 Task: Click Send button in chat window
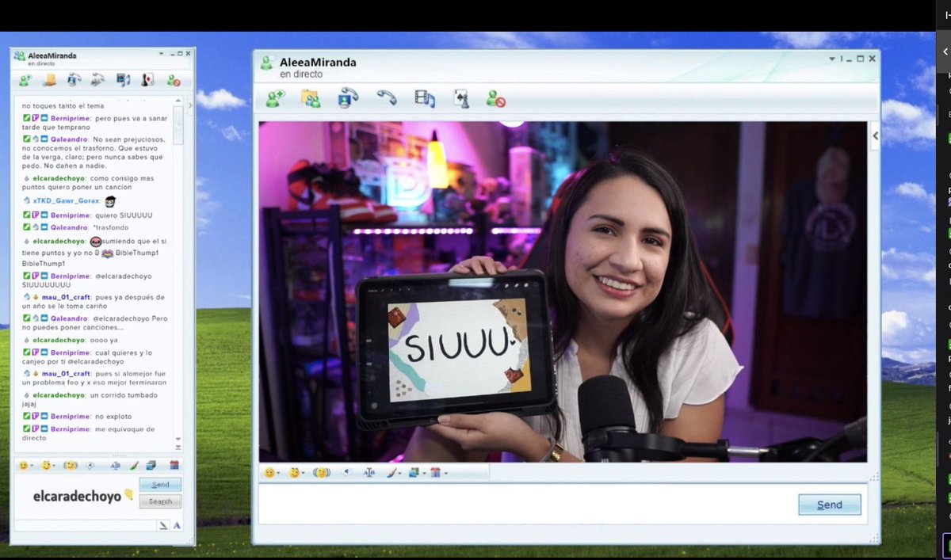tap(160, 484)
